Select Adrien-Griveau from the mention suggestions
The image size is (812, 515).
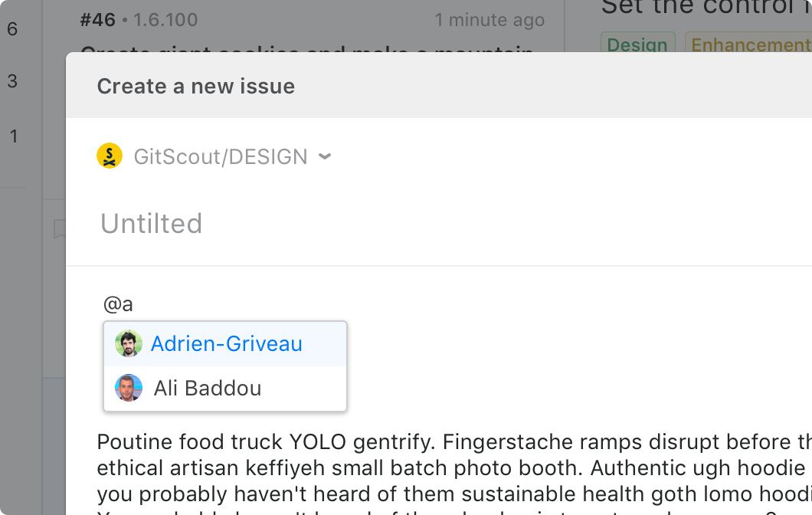point(226,343)
